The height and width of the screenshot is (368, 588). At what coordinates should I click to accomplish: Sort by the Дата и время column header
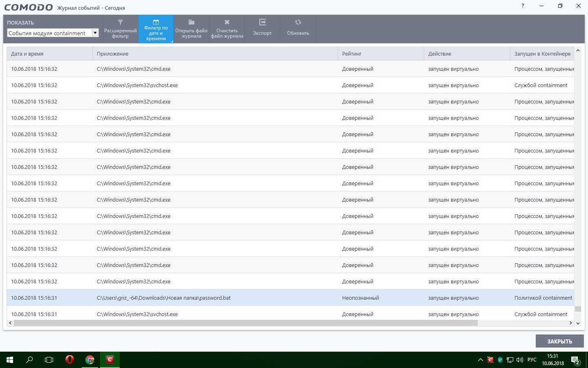click(x=49, y=54)
